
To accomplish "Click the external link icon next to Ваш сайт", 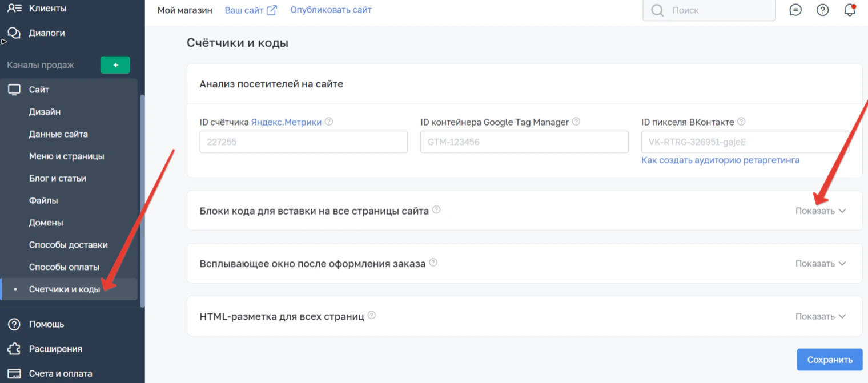I will (272, 10).
